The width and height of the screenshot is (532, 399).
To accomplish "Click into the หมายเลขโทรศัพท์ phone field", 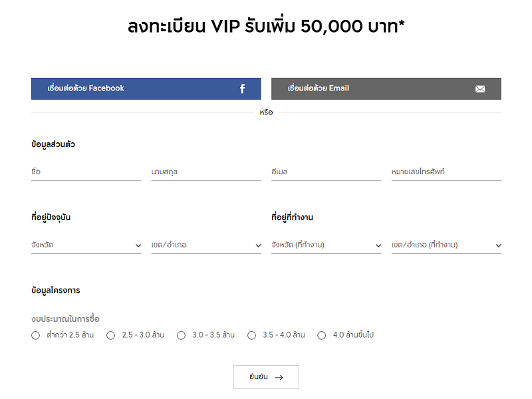I will 446,172.
